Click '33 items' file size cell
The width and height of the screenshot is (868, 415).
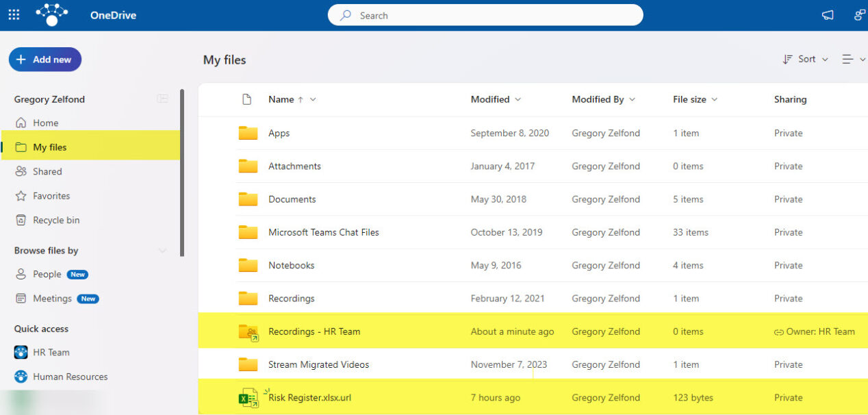click(x=691, y=232)
